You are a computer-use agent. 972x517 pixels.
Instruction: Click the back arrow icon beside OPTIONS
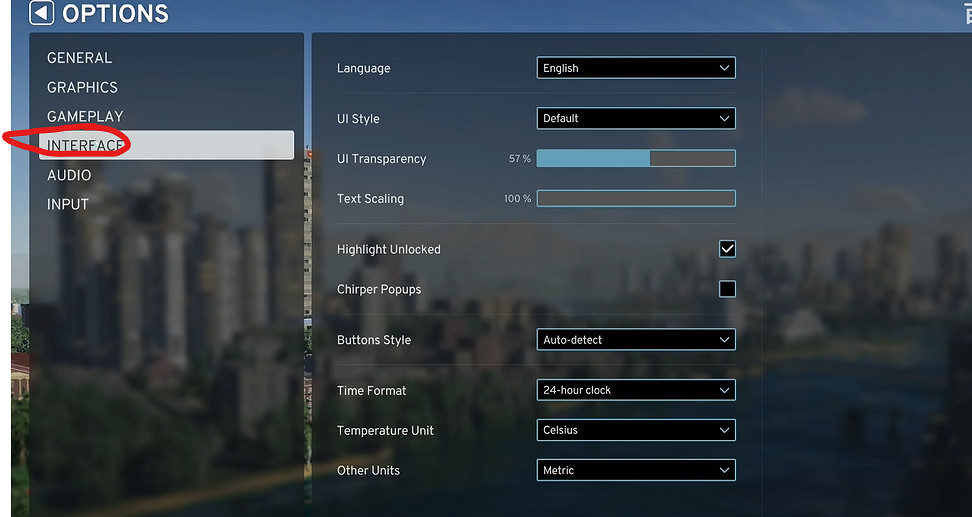coord(41,13)
